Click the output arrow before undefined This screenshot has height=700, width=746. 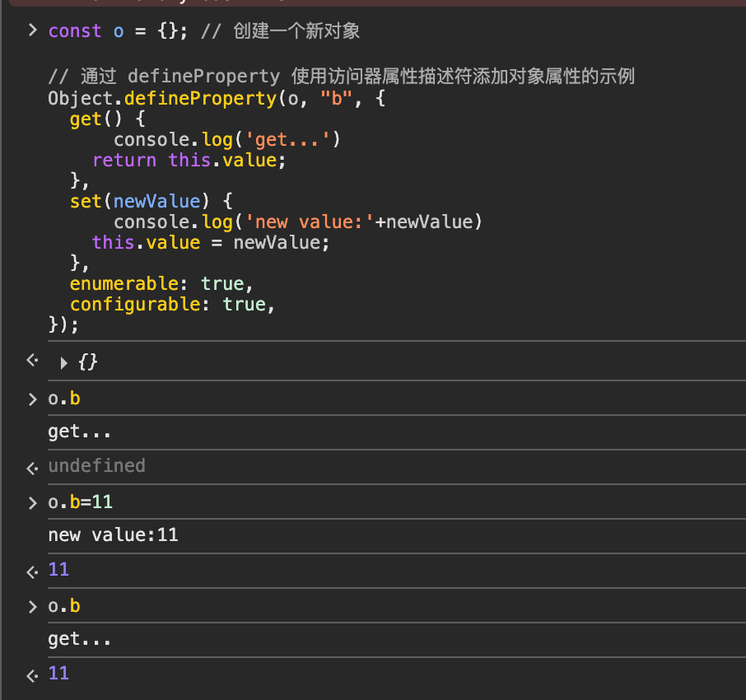[x=31, y=467]
